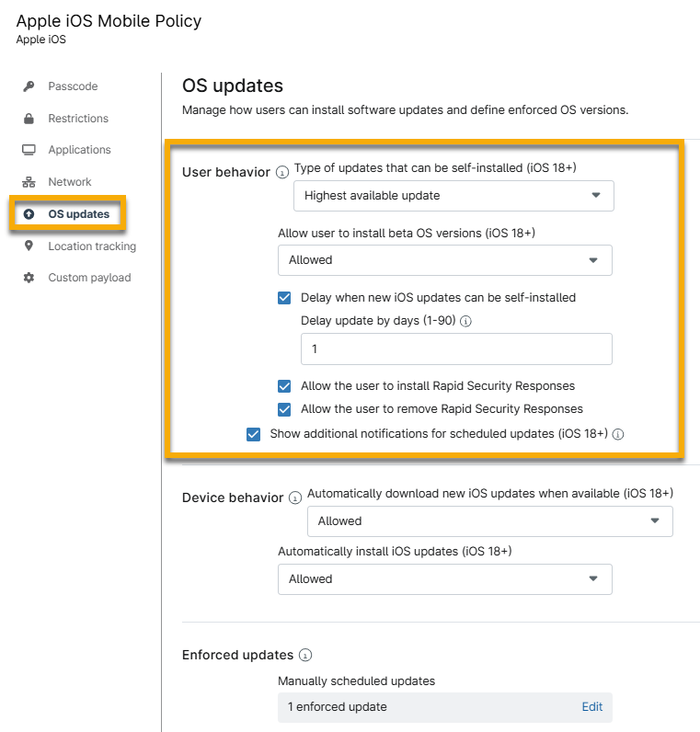The image size is (700, 732).
Task: Open the Highest available update dropdown
Action: click(453, 196)
